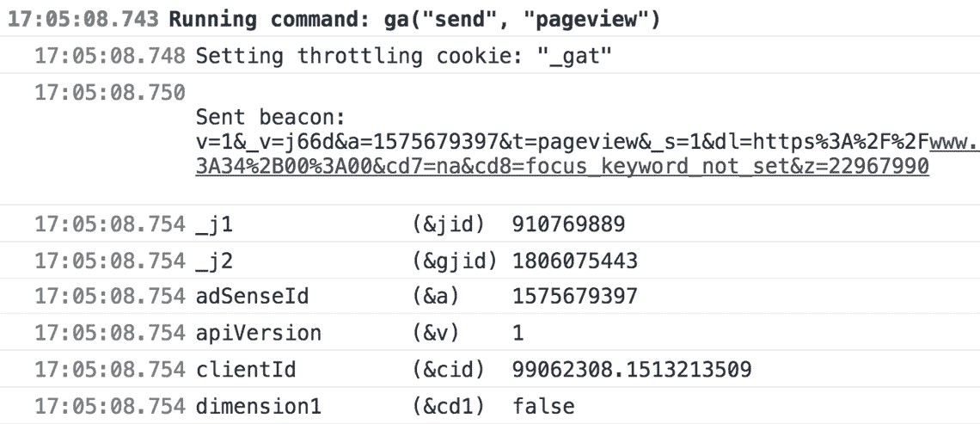This screenshot has height=424, width=980.
Task: Click the 17:05:08.750 timestamp
Action: pos(109,91)
